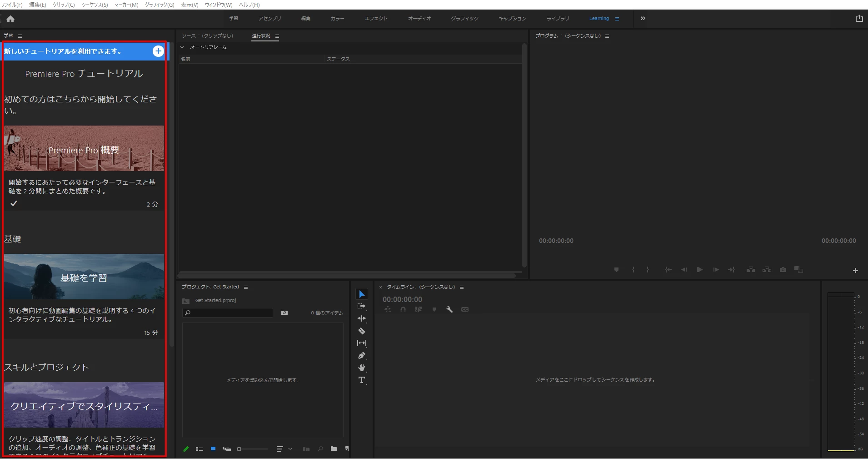Viewport: 868px width, 459px height.
Task: Switch to the 編集 workspace tab
Action: point(306,19)
